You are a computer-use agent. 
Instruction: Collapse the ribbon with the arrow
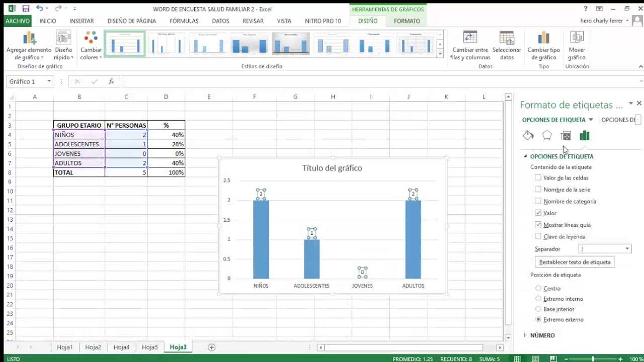[640, 66]
